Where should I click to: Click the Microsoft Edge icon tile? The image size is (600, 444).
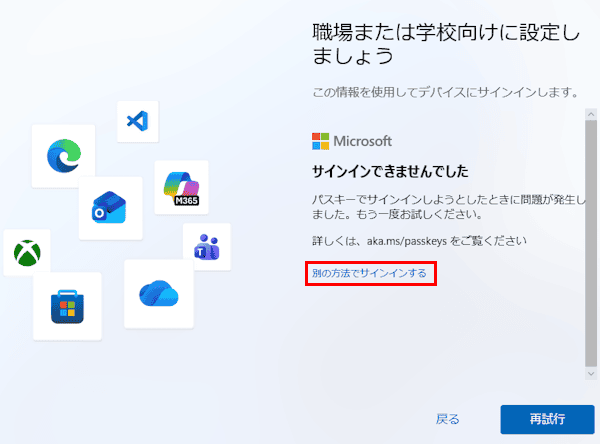coord(64,156)
